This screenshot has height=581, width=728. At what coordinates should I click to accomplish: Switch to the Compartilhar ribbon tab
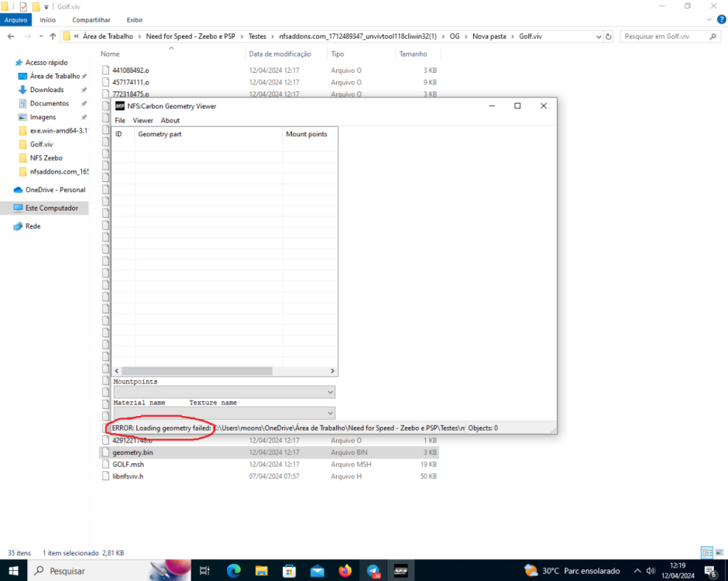[x=91, y=19]
